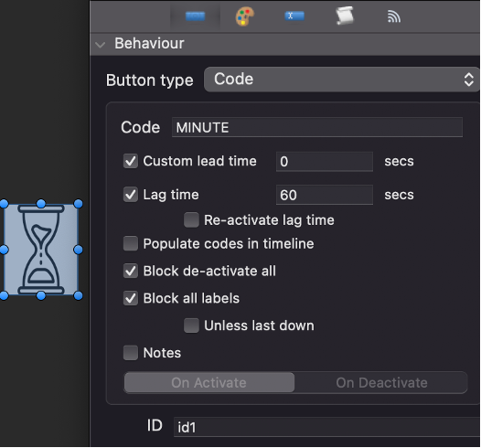Enable Populate codes in timeline
Image resolution: width=481 pixels, height=448 pixels.
(x=131, y=243)
